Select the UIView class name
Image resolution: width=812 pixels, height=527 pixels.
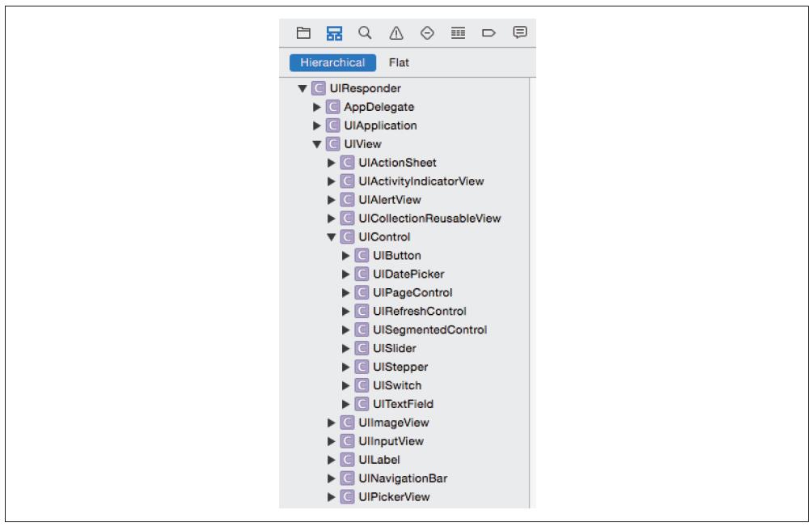[362, 145]
